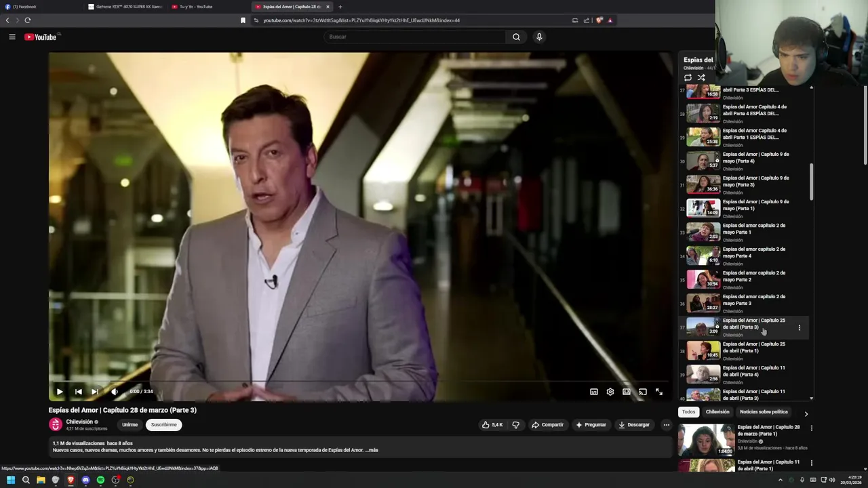Image resolution: width=868 pixels, height=488 pixels.
Task: Click the Preguntar button
Action: point(591,425)
